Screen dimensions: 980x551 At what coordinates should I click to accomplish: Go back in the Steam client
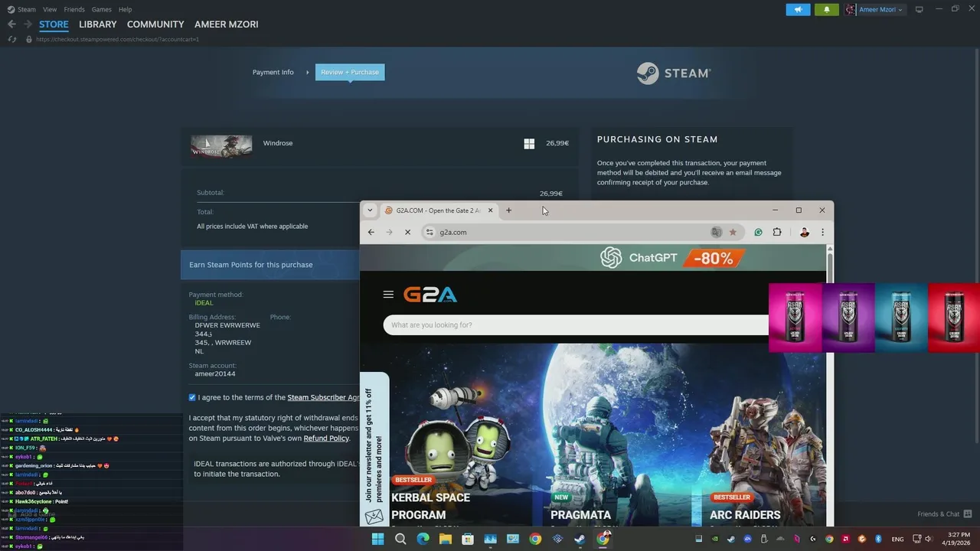click(11, 24)
